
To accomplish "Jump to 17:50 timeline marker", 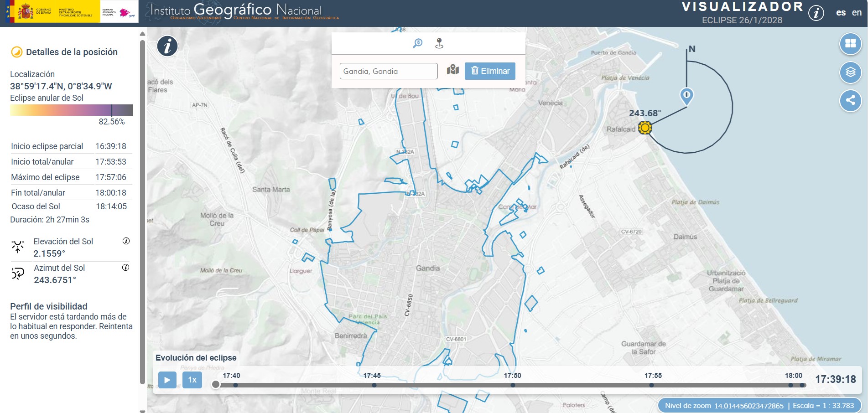I will point(513,385).
